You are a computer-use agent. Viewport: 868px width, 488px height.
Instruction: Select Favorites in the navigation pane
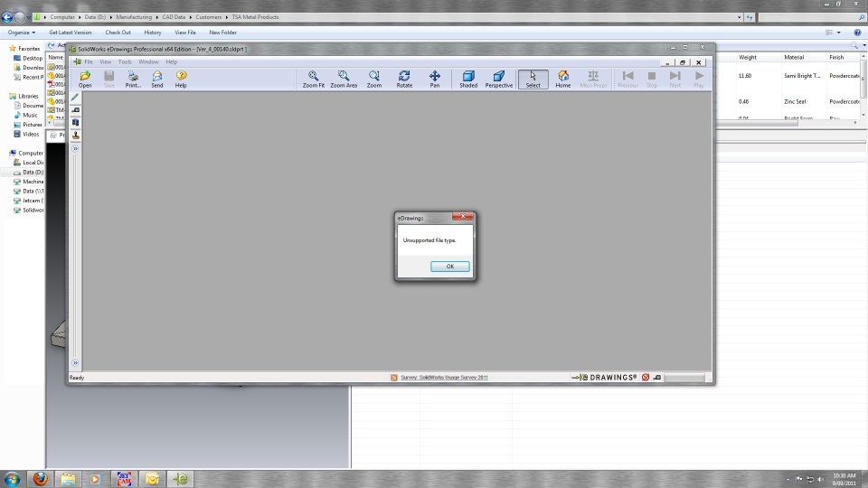29,49
